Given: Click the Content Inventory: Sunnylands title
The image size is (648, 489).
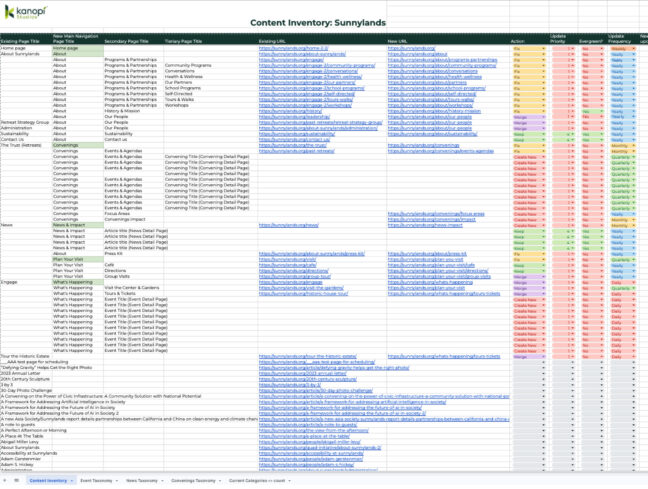Looking at the screenshot, I should pos(318,23).
